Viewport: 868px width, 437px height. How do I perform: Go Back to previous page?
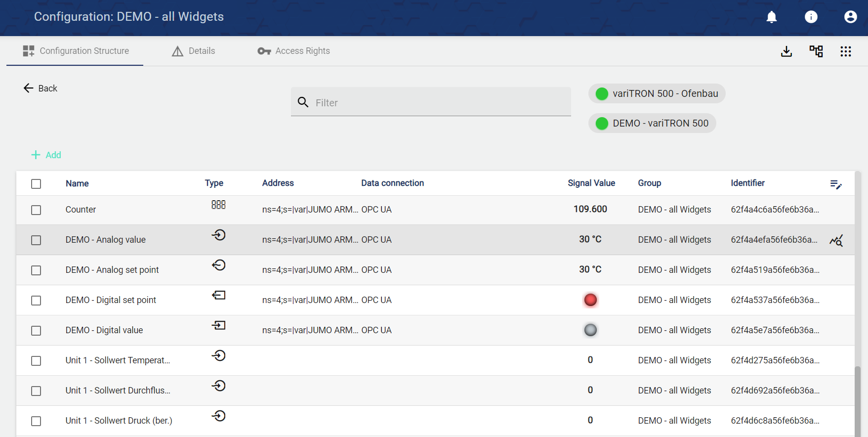(41, 88)
